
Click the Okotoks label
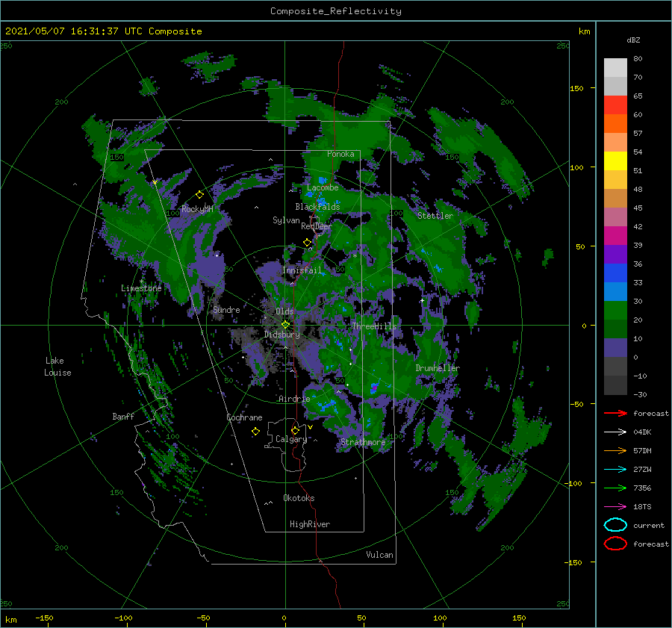click(x=299, y=497)
